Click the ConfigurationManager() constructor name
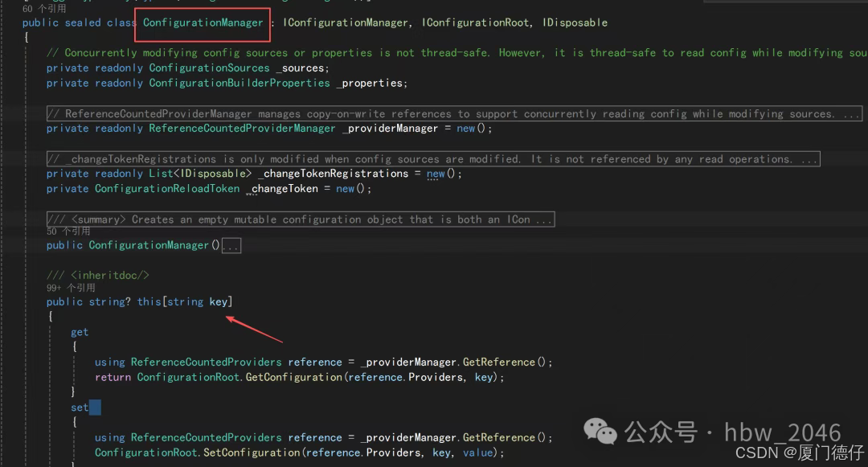Viewport: 868px width, 467px height. click(149, 245)
